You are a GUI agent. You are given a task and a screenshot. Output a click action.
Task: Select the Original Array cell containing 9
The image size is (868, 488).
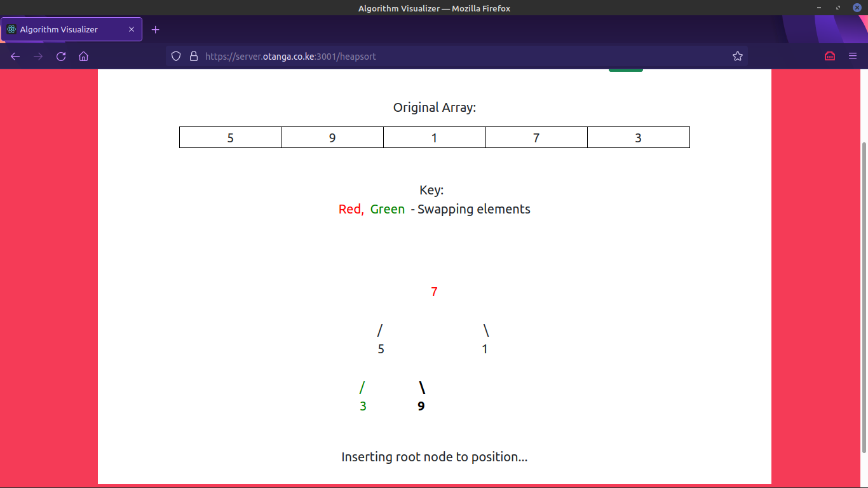332,138
